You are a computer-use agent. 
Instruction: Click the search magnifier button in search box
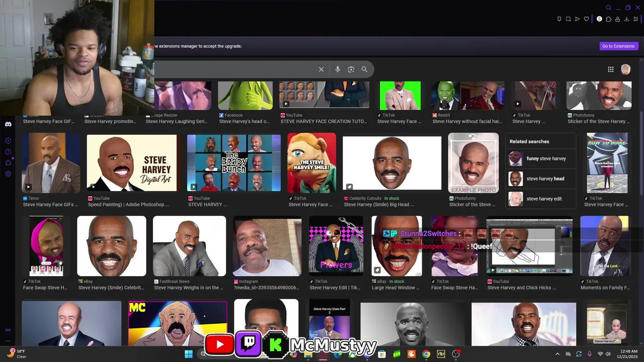[364, 69]
